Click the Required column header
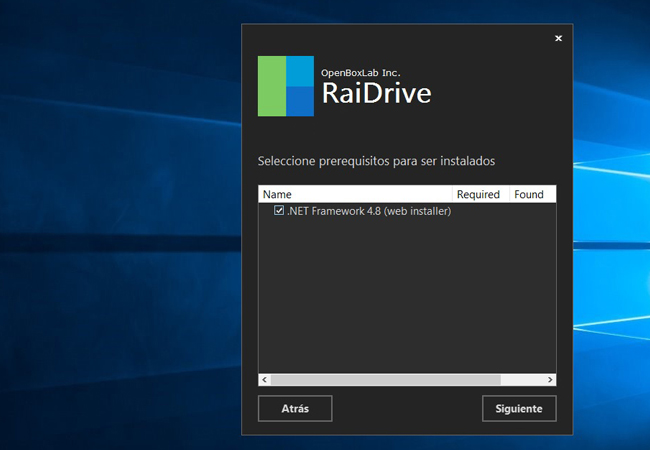 [x=480, y=194]
